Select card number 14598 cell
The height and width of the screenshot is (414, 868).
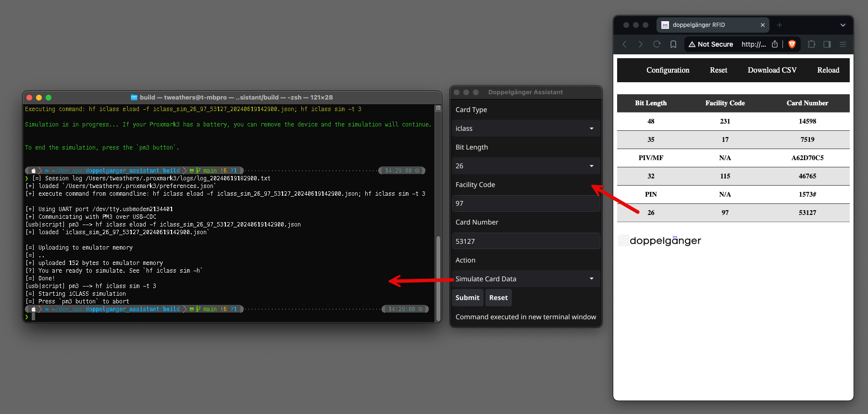pyautogui.click(x=807, y=121)
